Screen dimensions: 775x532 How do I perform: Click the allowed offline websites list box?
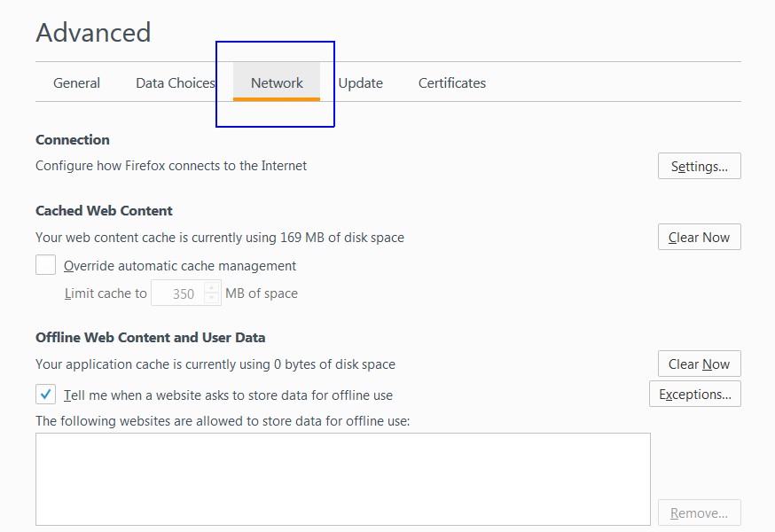[x=343, y=479]
